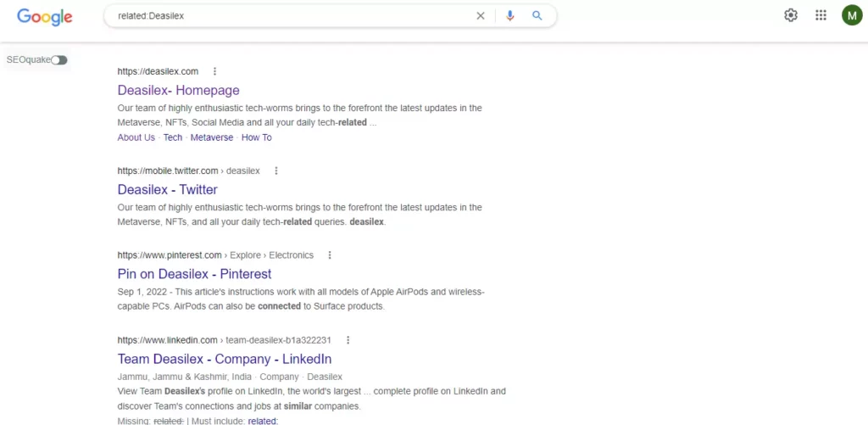Start voice search with microphone icon

tap(509, 16)
